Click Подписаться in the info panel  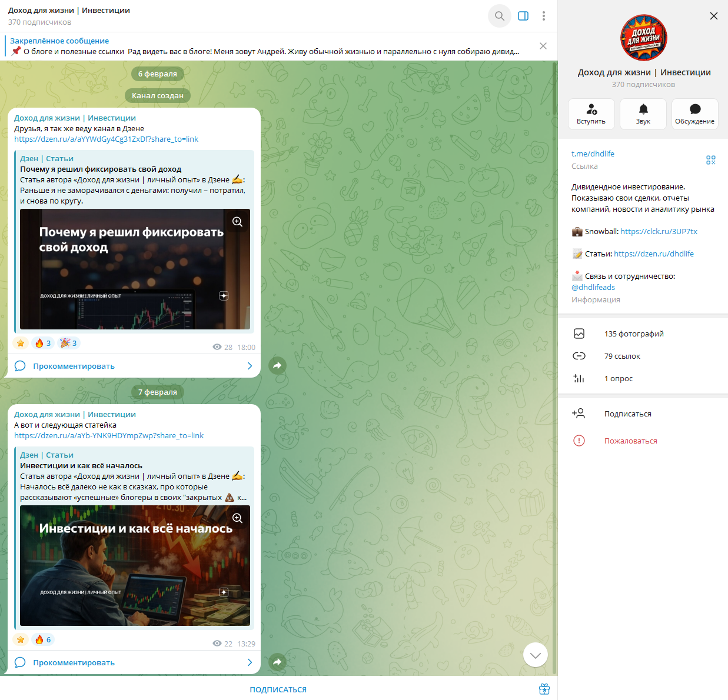click(643, 414)
